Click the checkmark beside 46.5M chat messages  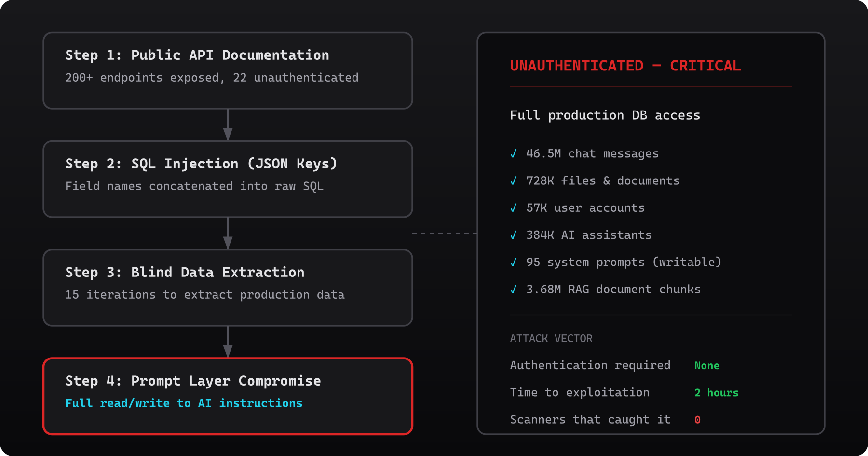514,153
